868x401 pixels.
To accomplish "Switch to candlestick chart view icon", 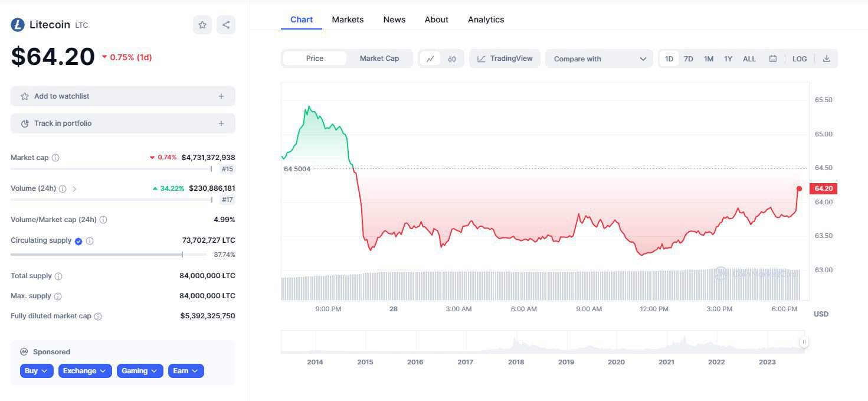I will (x=452, y=58).
